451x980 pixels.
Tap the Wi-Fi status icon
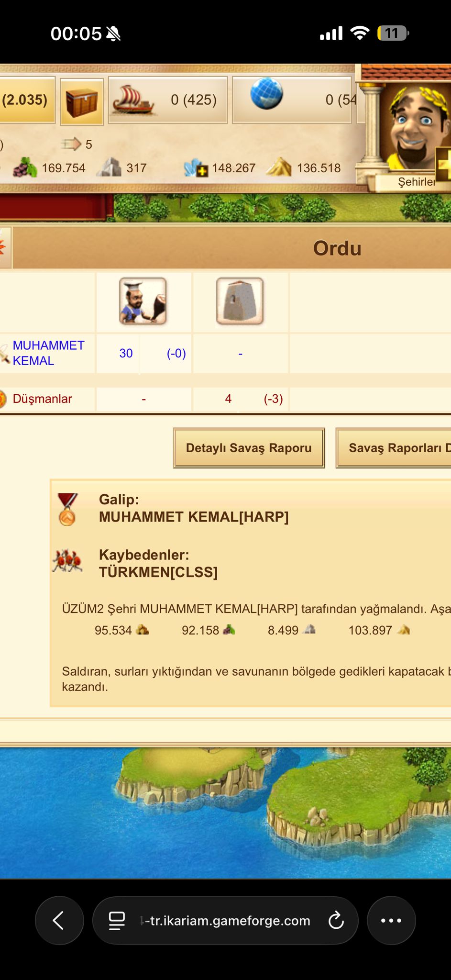coord(360,33)
